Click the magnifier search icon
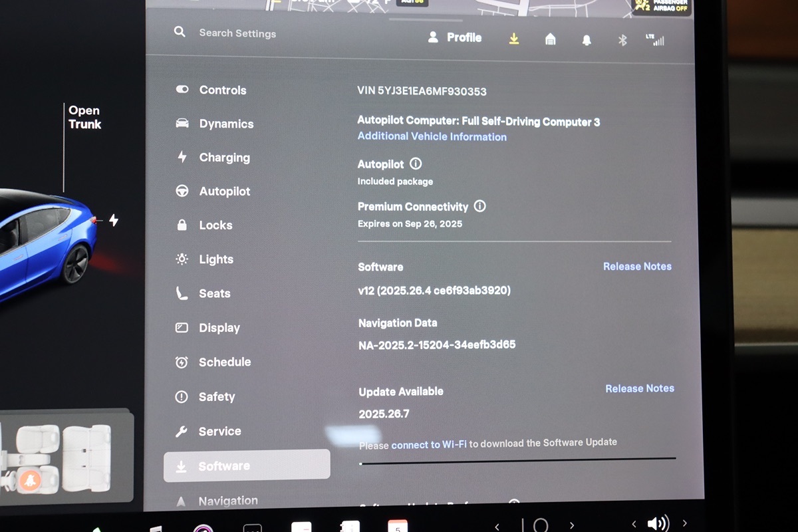This screenshot has width=798, height=532. coord(180,32)
